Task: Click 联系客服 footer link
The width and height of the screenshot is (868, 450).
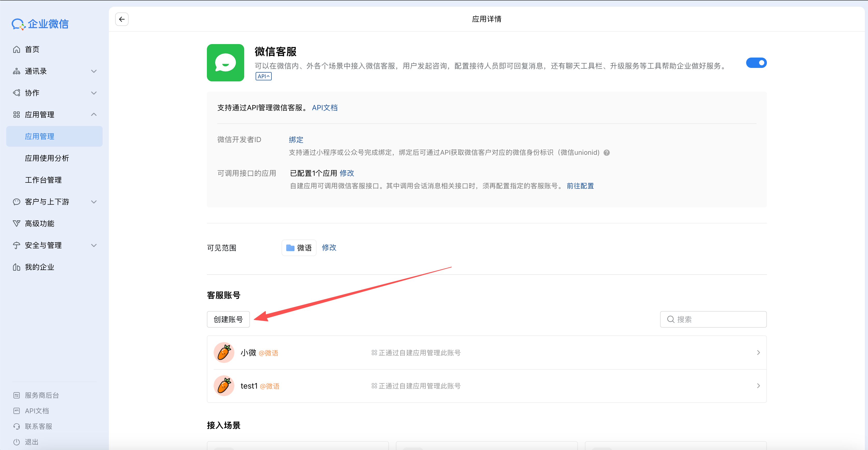Action: click(x=38, y=426)
